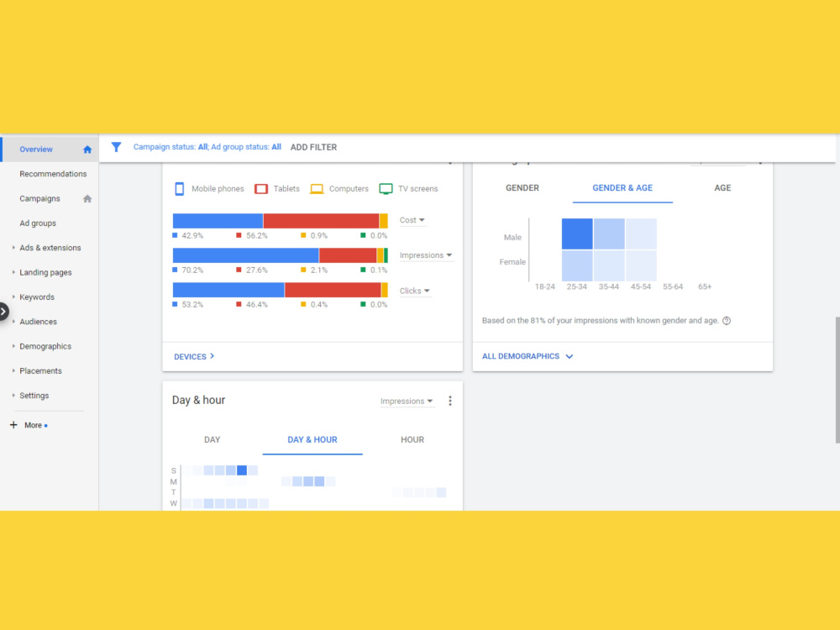Open the Impressions dropdown in Devices card

click(x=426, y=255)
